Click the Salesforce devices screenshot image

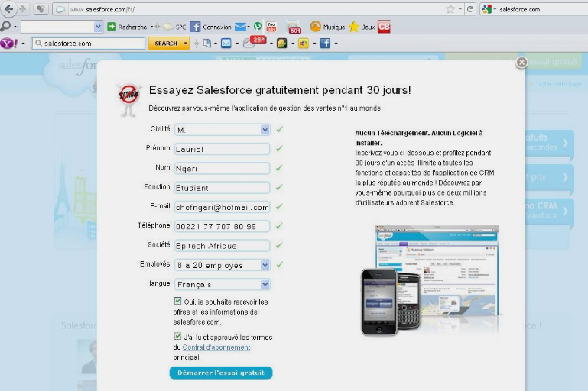point(430,280)
